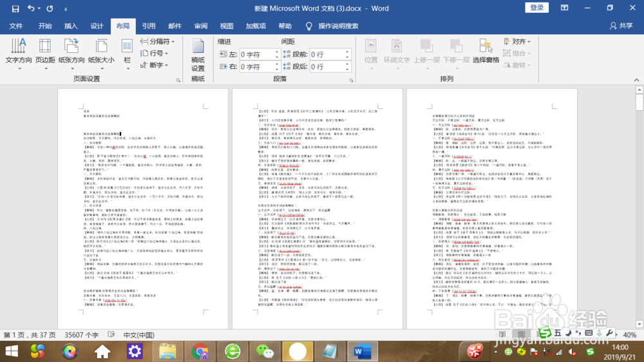
Task: Open the Word taskbar icon
Action: [362, 352]
